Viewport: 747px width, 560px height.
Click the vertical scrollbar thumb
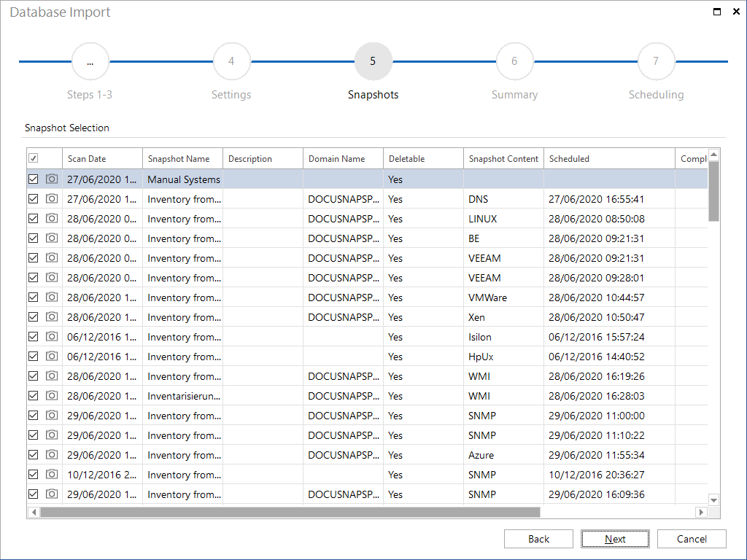tap(713, 192)
